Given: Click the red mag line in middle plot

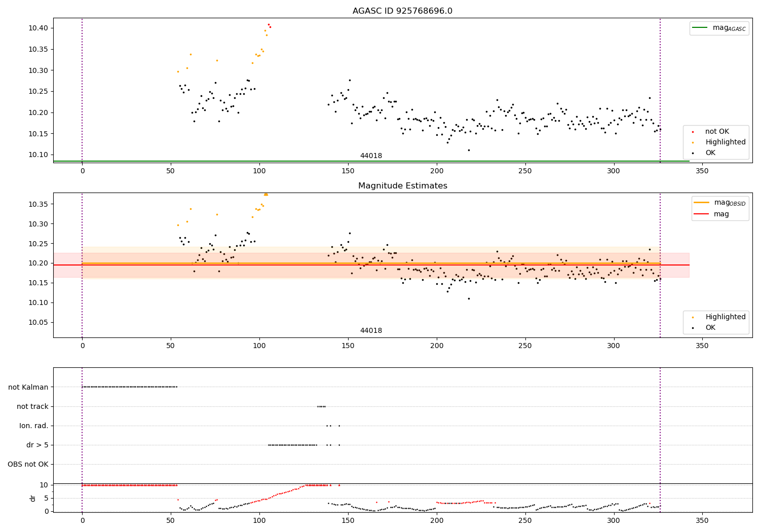Looking at the screenshot, I should (371, 265).
